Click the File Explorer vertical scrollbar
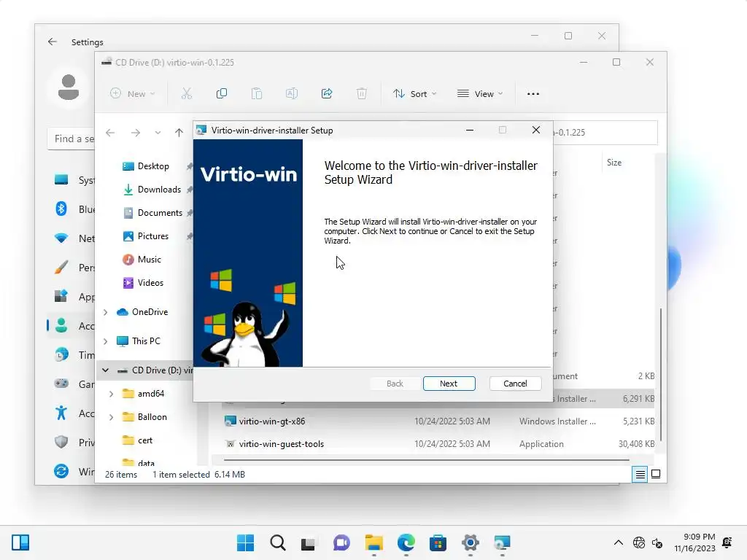Viewport: 747px width, 560px height. [660, 374]
